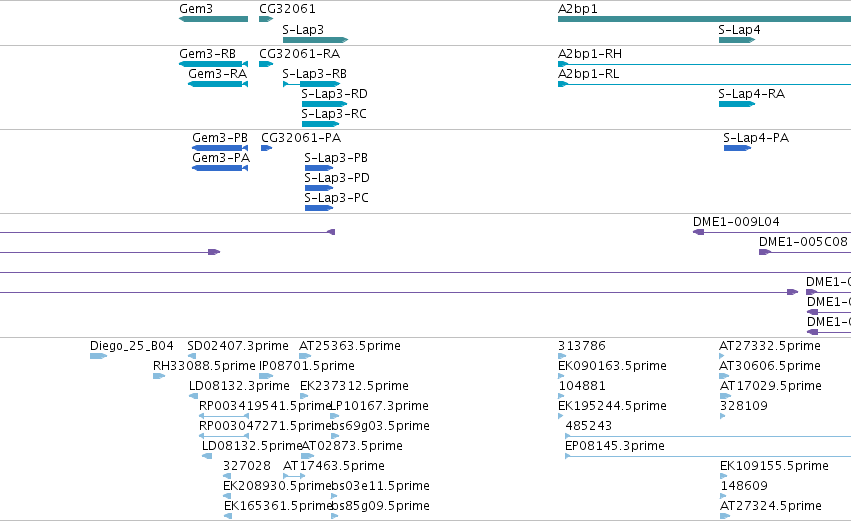Select the EK237312.5prime EST
Screen dimensions: 851x521
[x=354, y=386]
